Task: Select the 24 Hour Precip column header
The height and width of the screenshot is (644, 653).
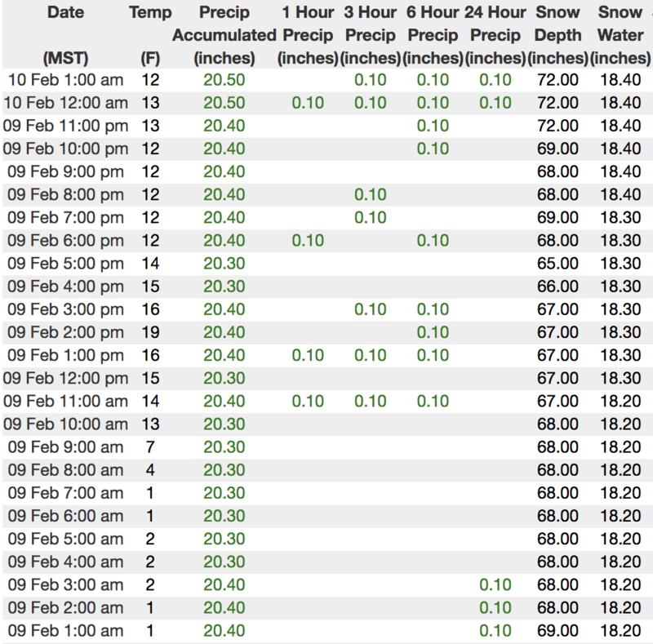Action: [495, 37]
